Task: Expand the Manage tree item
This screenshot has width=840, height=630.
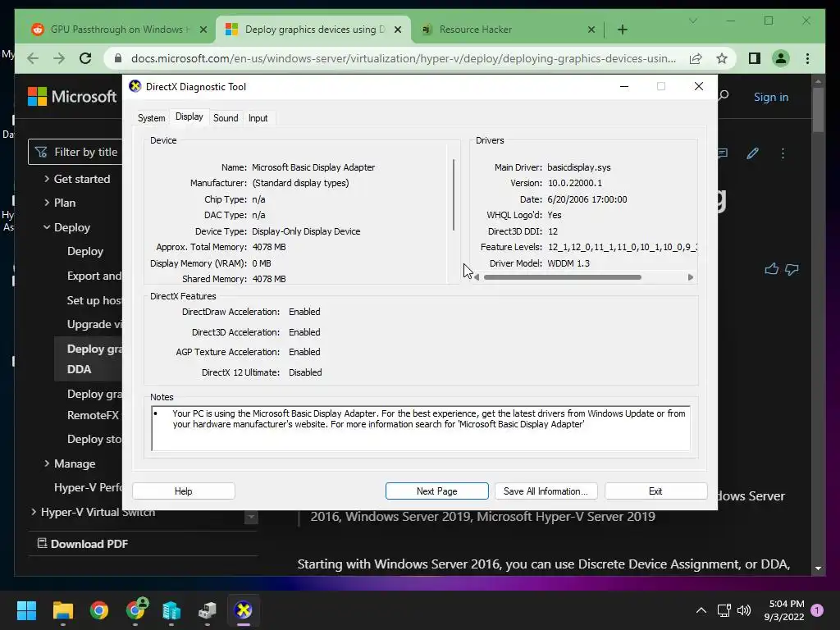Action: (x=47, y=463)
